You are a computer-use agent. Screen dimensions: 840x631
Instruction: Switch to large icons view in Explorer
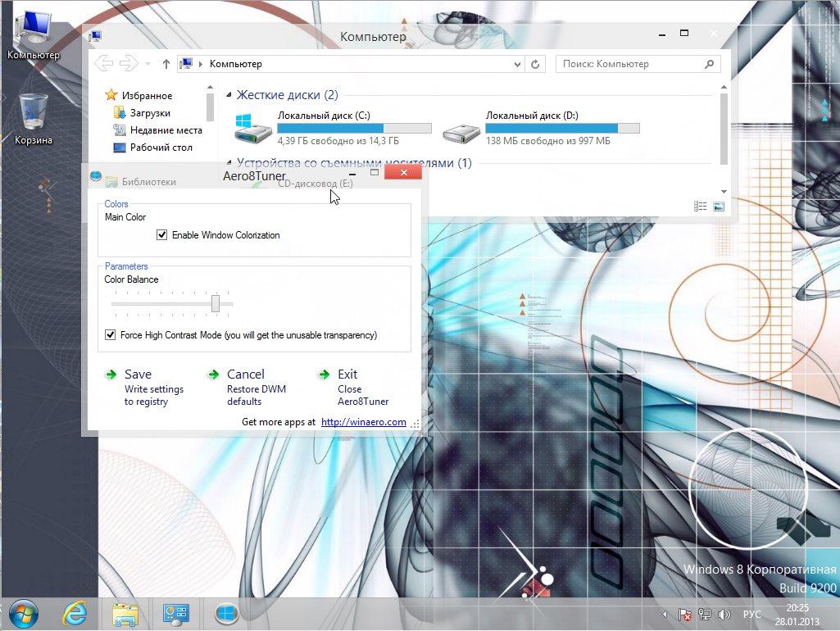[x=719, y=207]
